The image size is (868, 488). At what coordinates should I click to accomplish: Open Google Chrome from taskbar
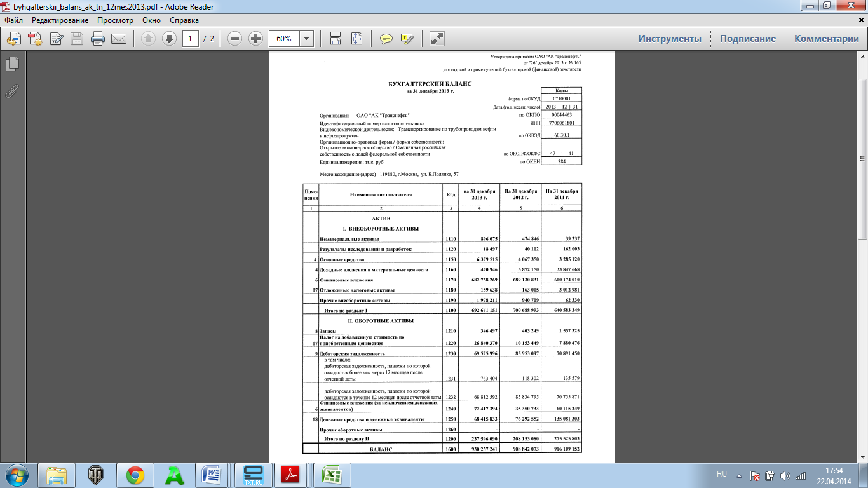click(135, 475)
